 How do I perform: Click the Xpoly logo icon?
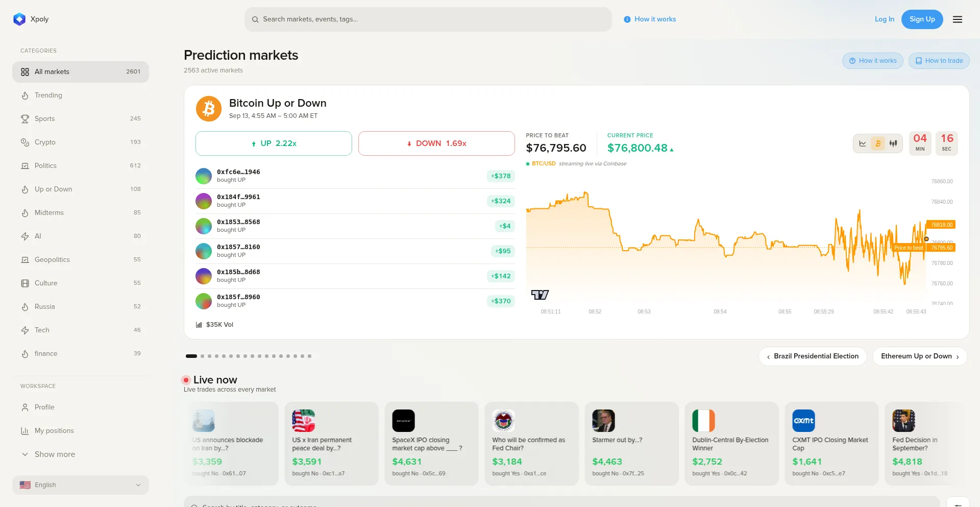[19, 19]
